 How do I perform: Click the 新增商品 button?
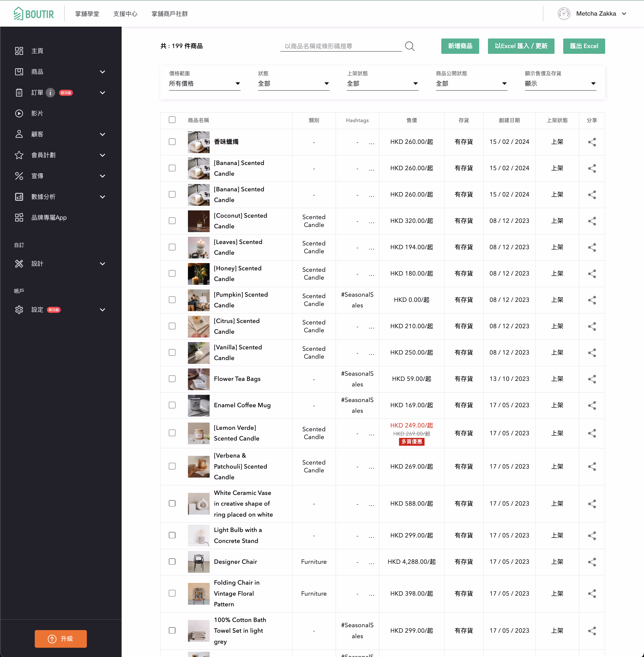tap(460, 46)
